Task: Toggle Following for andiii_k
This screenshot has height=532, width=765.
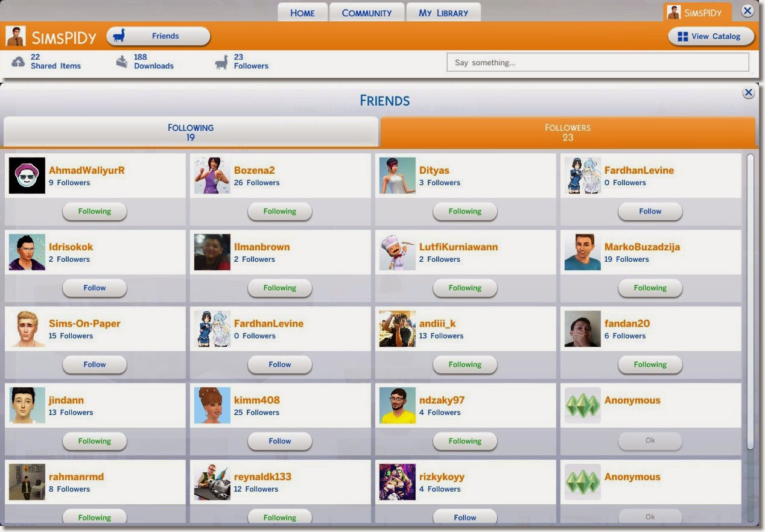Action: 465,365
